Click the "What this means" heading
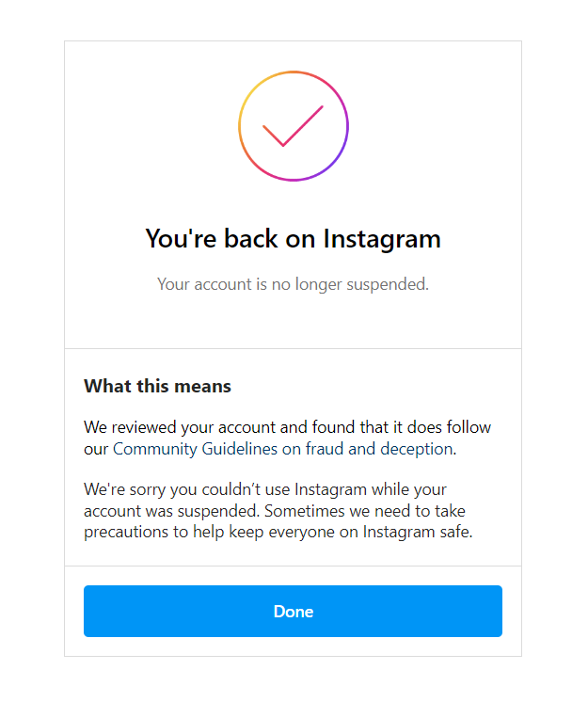The image size is (588, 718). [157, 386]
